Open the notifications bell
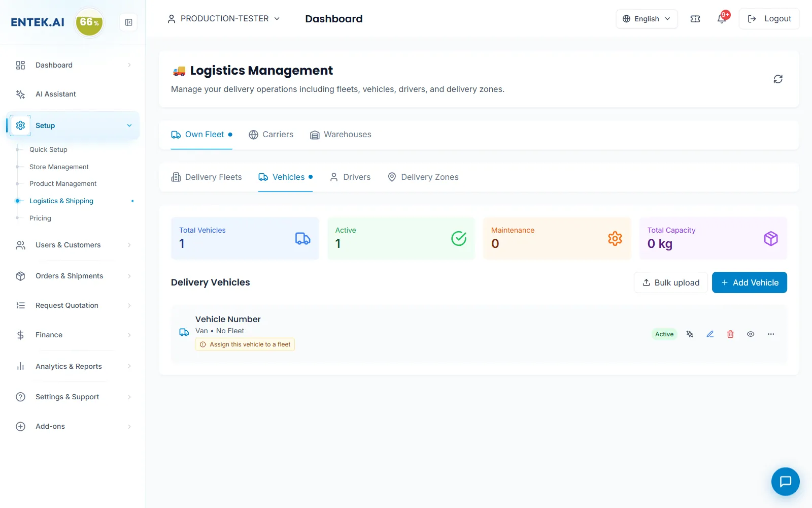This screenshot has height=508, width=812. click(x=722, y=19)
